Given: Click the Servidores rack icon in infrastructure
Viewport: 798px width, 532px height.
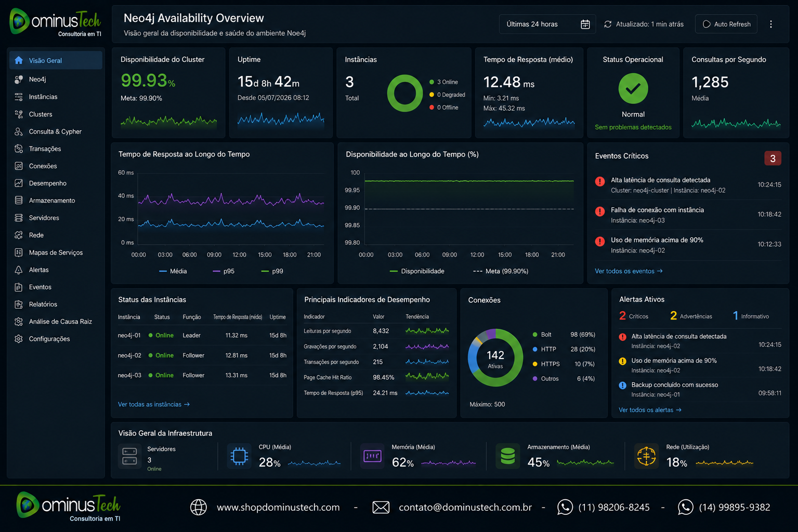Looking at the screenshot, I should tap(129, 456).
